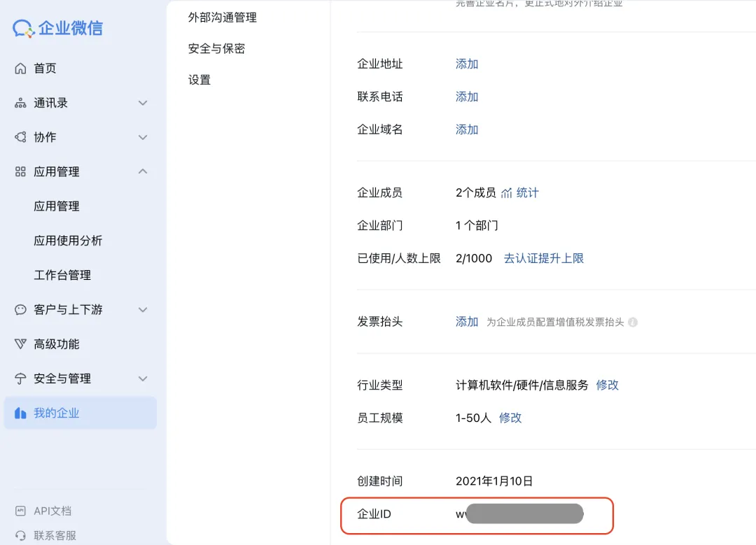Click the 2/1000 usage value
Image resolution: width=756 pixels, height=545 pixels.
(x=473, y=258)
